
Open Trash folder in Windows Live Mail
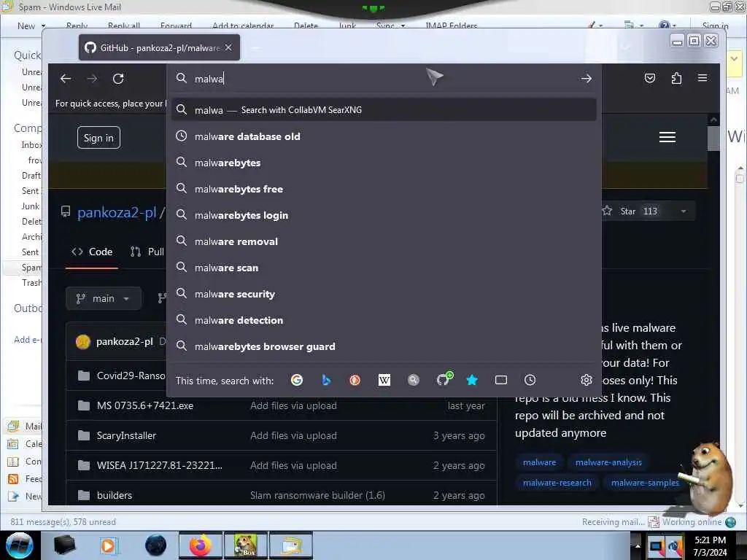pos(31,283)
